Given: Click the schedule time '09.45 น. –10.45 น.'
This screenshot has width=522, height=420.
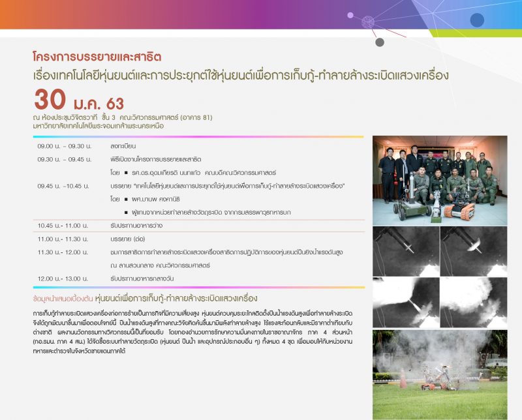Looking at the screenshot, I should point(63,186).
